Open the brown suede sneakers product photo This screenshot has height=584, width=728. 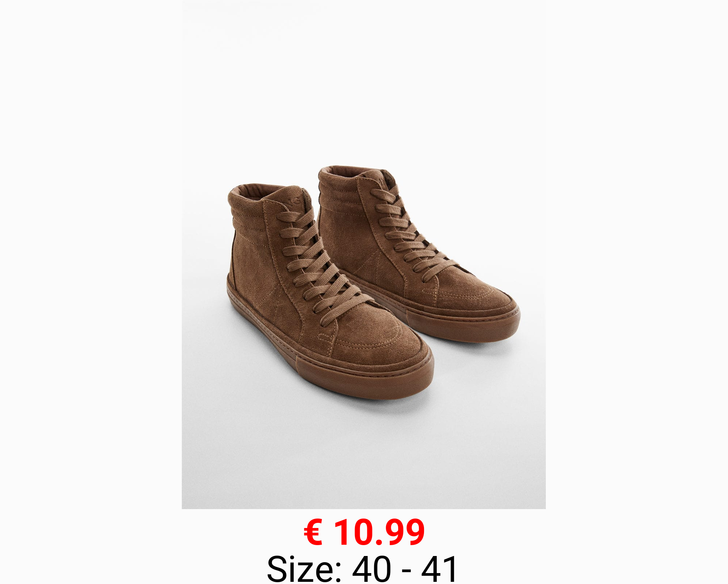click(364, 254)
